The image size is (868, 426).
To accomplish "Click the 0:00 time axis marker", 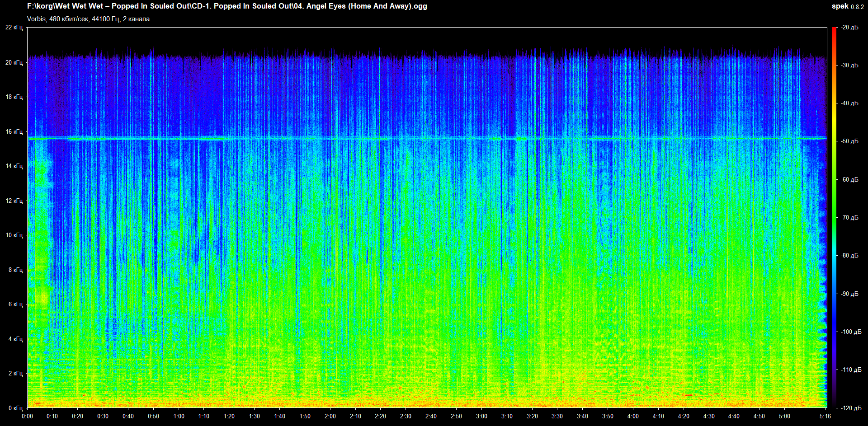I will [x=27, y=416].
